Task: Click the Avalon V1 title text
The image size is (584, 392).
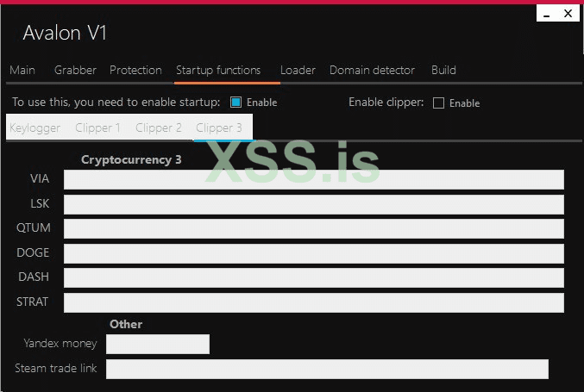Action: [x=65, y=33]
